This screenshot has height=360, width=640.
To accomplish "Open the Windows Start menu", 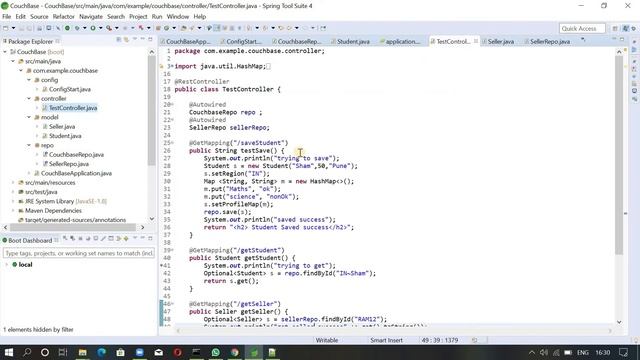I will pyautogui.click(x=9, y=352).
